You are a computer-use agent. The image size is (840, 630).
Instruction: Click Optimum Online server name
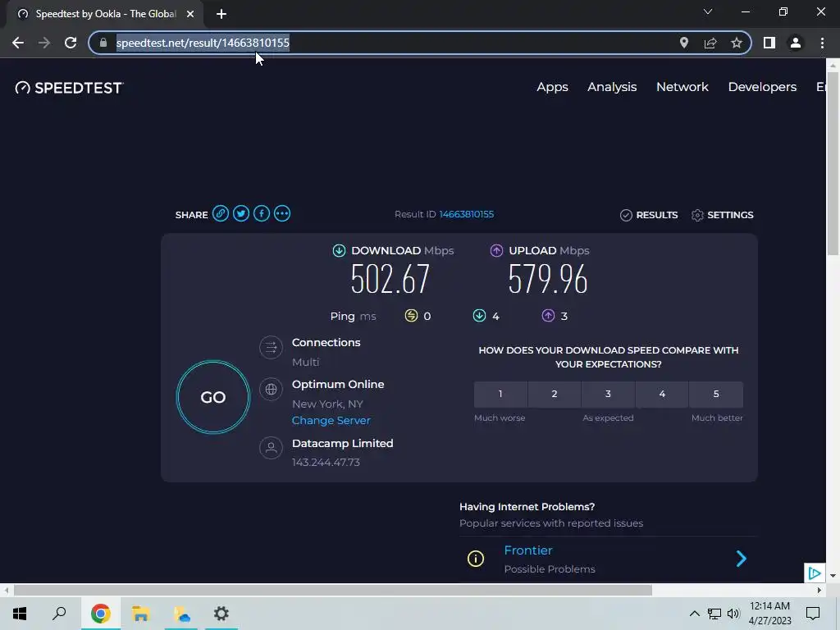click(x=338, y=384)
